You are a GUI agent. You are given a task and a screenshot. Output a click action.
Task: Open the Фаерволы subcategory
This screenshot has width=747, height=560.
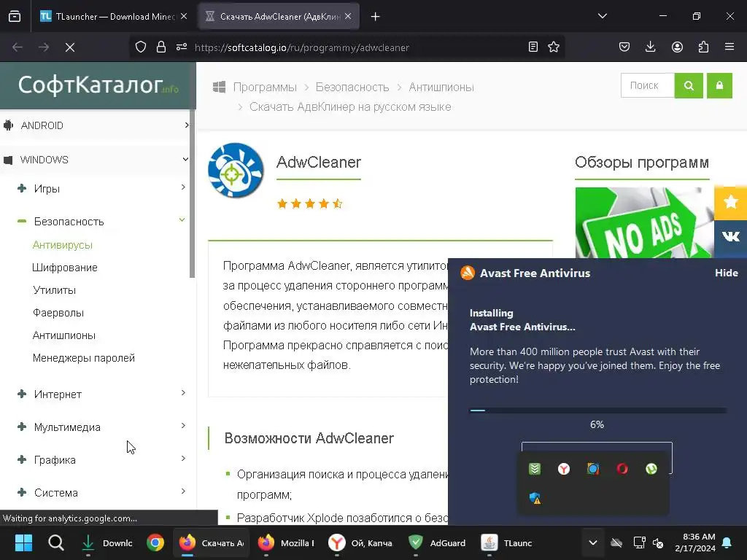coord(58,313)
